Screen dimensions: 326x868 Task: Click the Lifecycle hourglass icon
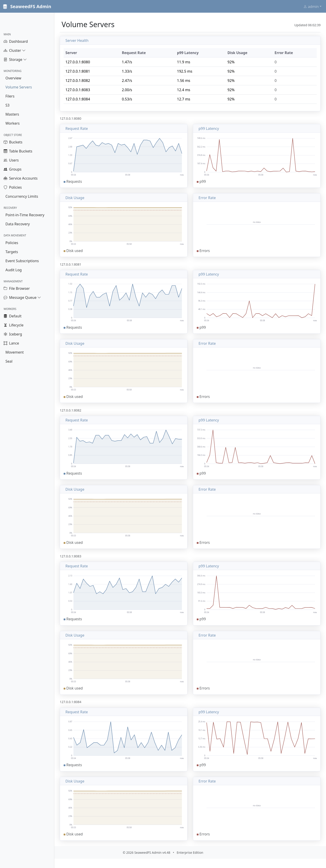(x=5, y=325)
